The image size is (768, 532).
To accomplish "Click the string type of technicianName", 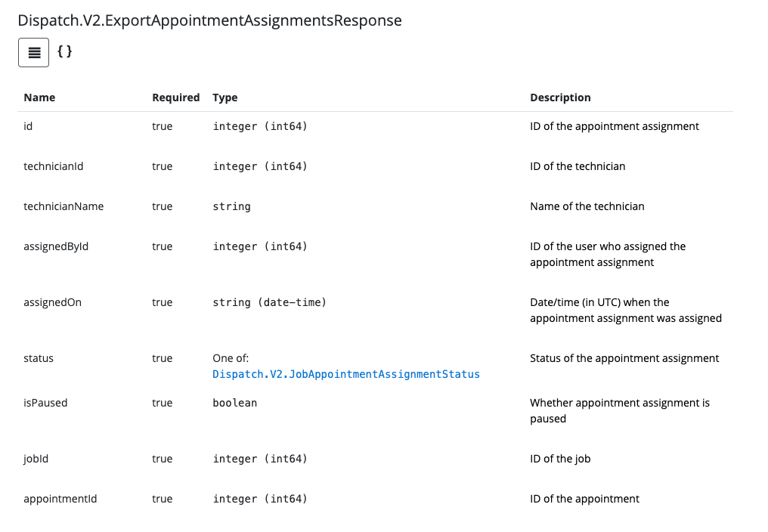I will tap(231, 207).
